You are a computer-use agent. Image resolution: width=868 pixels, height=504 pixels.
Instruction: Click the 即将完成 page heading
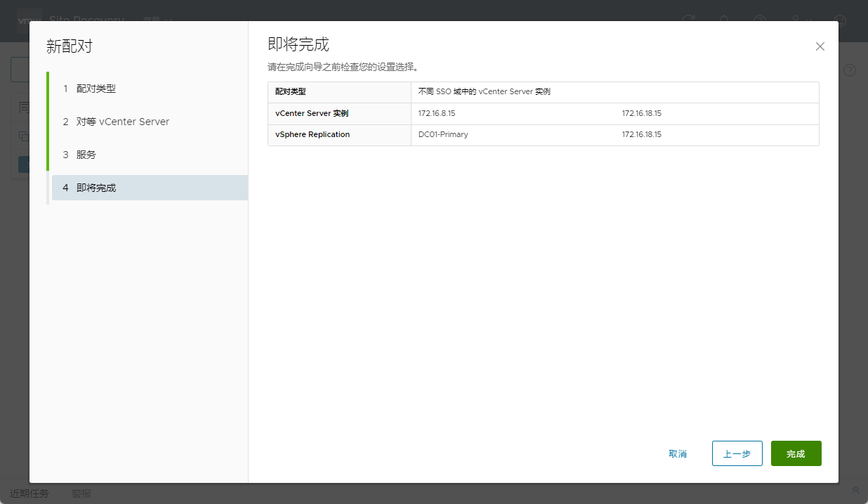pos(298,44)
